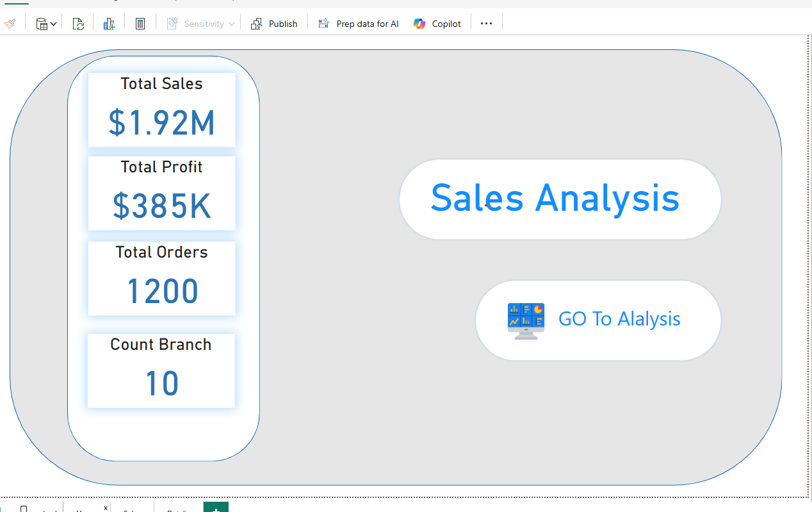The image size is (812, 512).
Task: Select the Total Orders card
Action: click(x=161, y=278)
